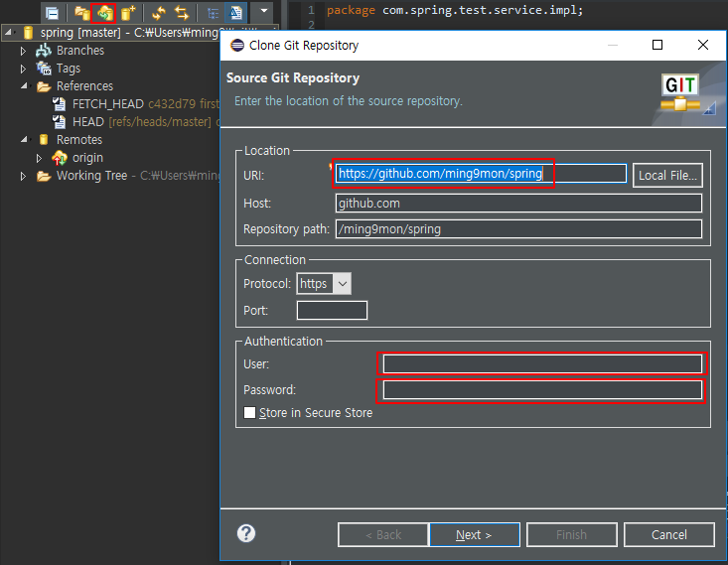728x565 pixels.
Task: Click the Tags icon
Action: (44, 69)
